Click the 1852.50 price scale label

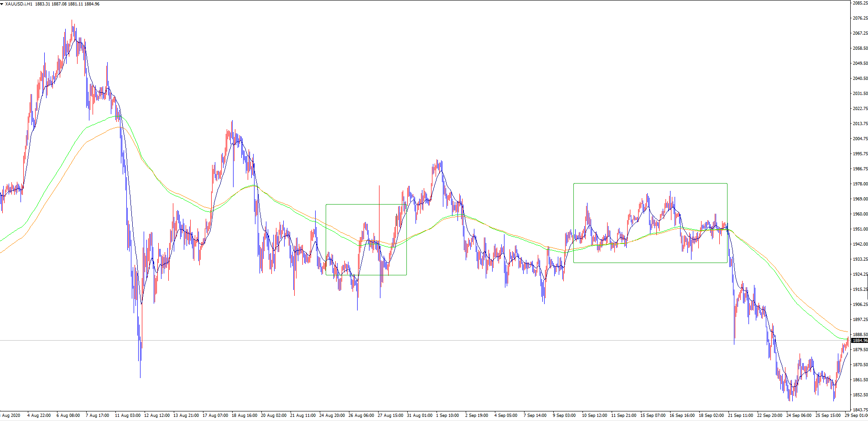point(859,395)
